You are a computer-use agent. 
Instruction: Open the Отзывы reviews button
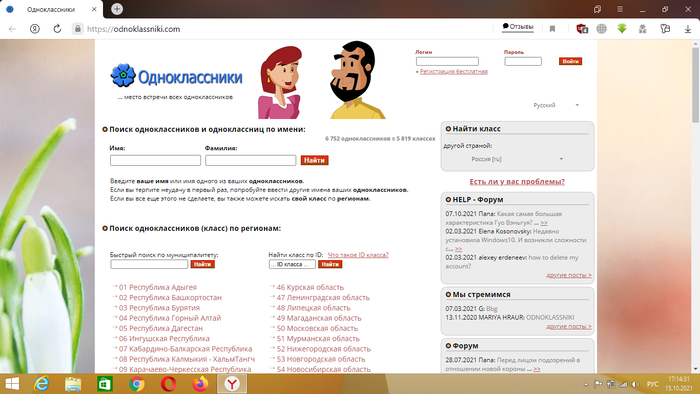(x=518, y=27)
